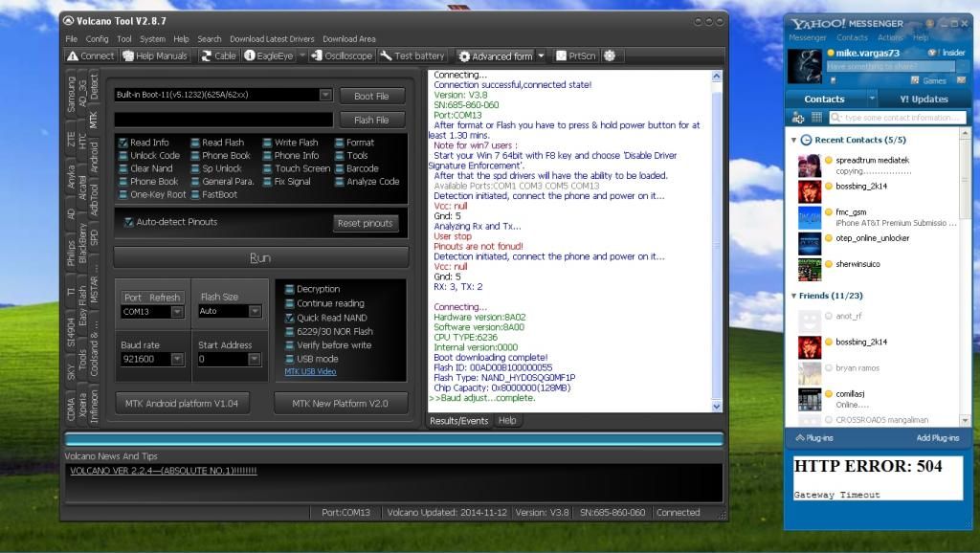Launch the Oscilloscope tool

pos(342,55)
